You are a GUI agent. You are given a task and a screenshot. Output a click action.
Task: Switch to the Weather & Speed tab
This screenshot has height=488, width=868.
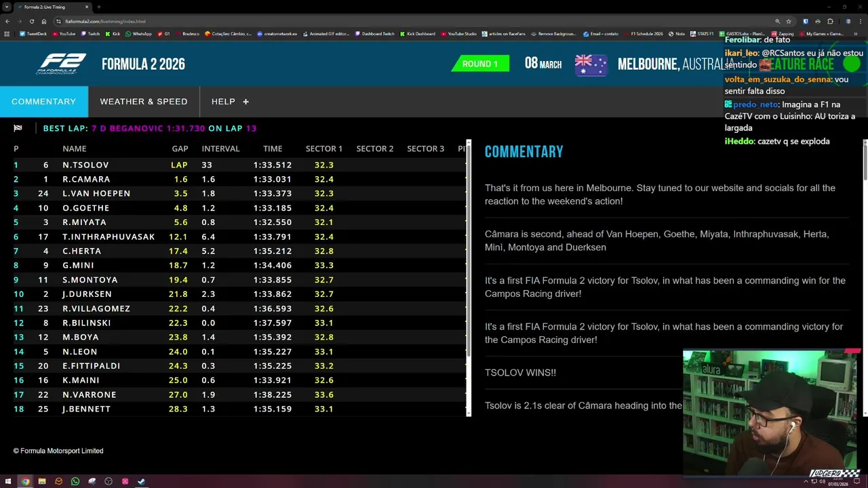[x=144, y=102]
